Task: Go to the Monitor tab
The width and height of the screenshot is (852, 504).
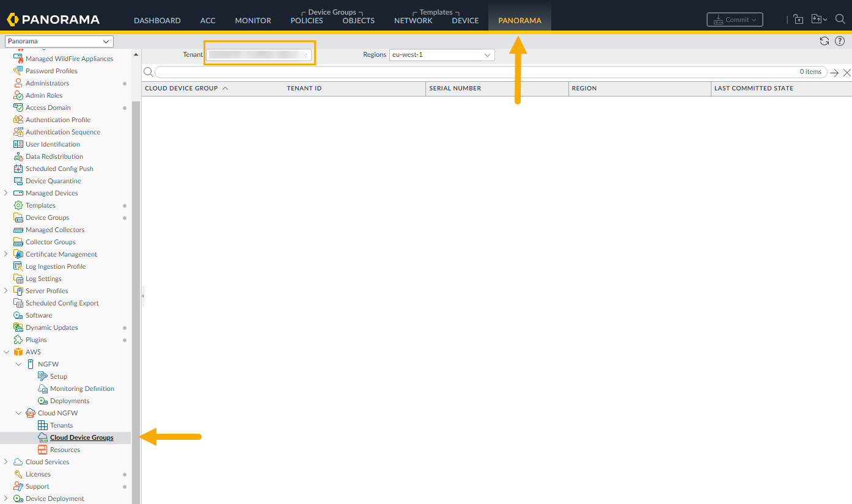Action: (x=253, y=21)
